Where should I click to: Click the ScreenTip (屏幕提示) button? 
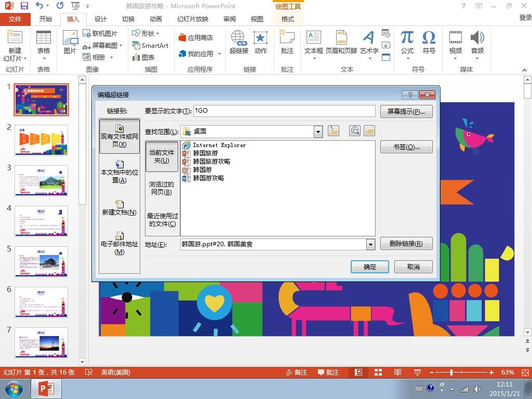[406, 111]
